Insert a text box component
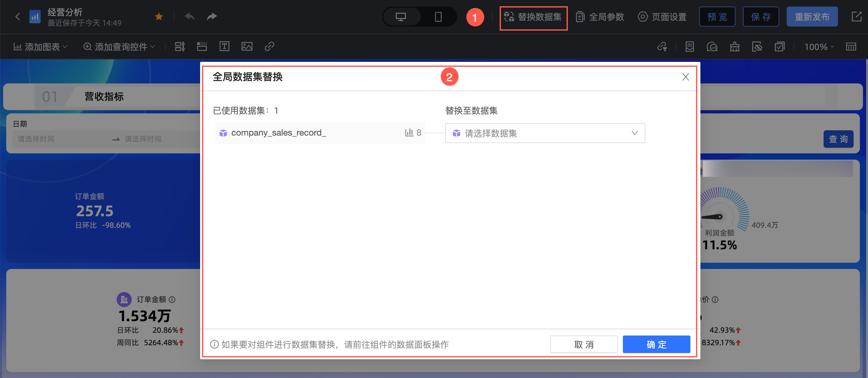 click(224, 47)
